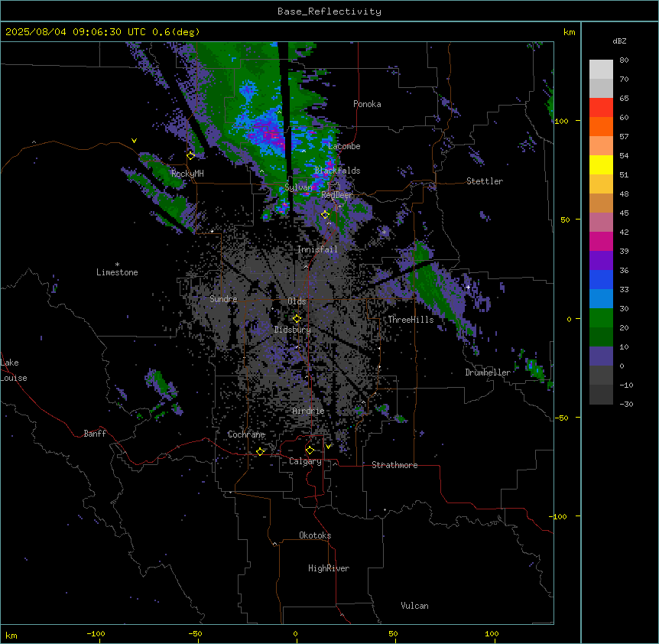The image size is (659, 644).
Task: Select the slate 0-10 dBZ legend swatch
Action: 601,356
